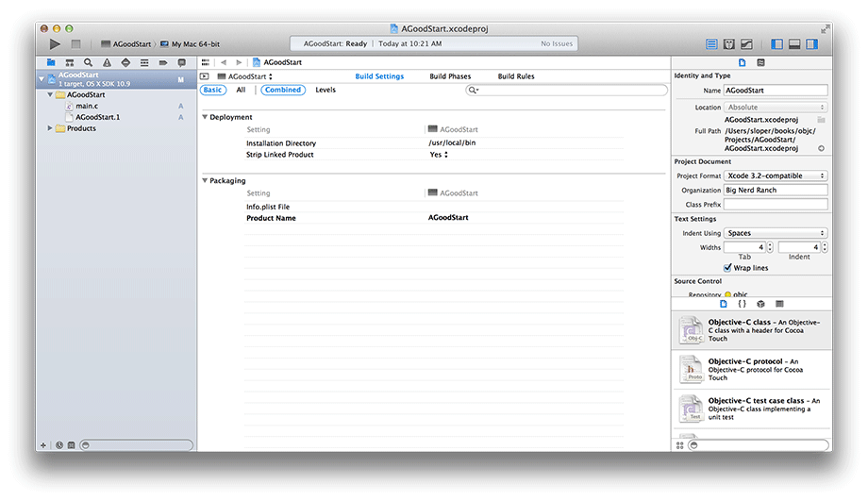Select the Levels view filter
Screen dimensions: 868x501
pyautogui.click(x=325, y=90)
